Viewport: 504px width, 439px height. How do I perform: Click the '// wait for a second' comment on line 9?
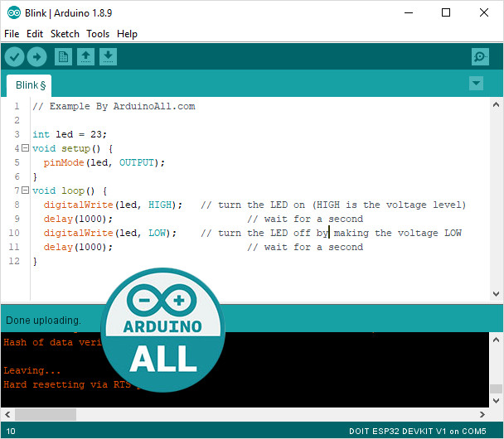(305, 219)
